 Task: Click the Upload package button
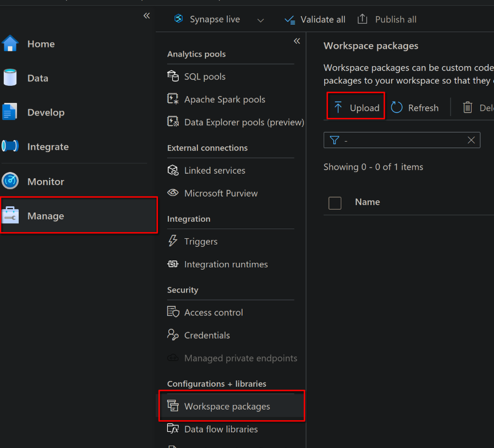[356, 108]
